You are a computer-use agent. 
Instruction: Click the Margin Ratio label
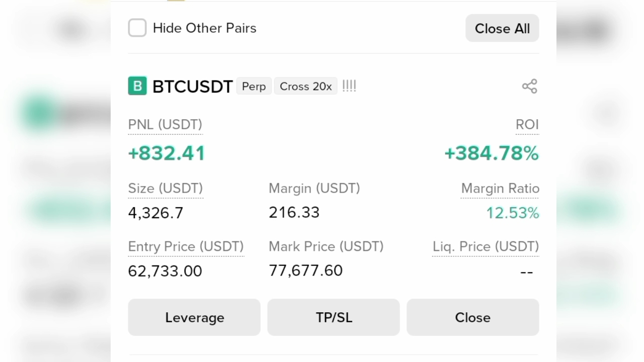click(x=500, y=189)
